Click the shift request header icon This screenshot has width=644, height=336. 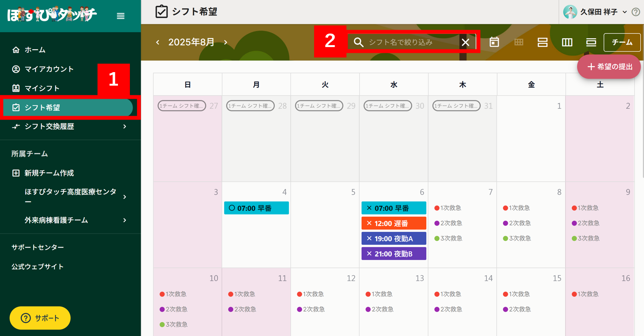[161, 12]
